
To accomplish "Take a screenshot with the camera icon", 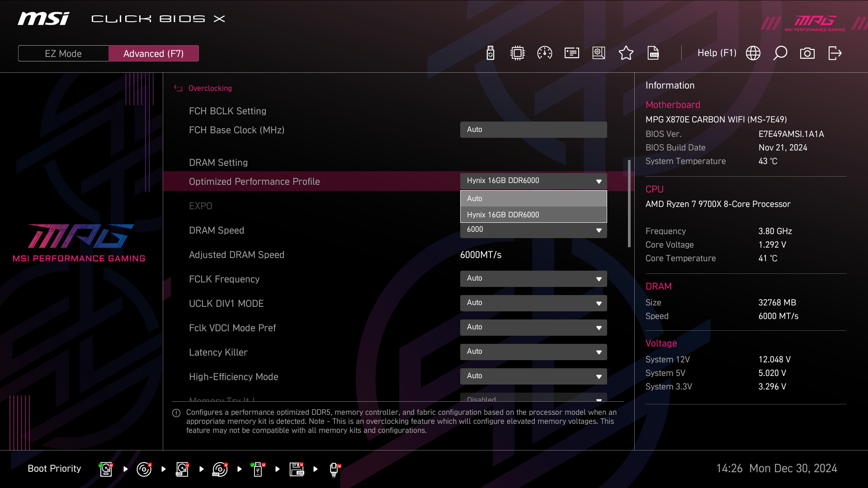I will click(x=807, y=53).
